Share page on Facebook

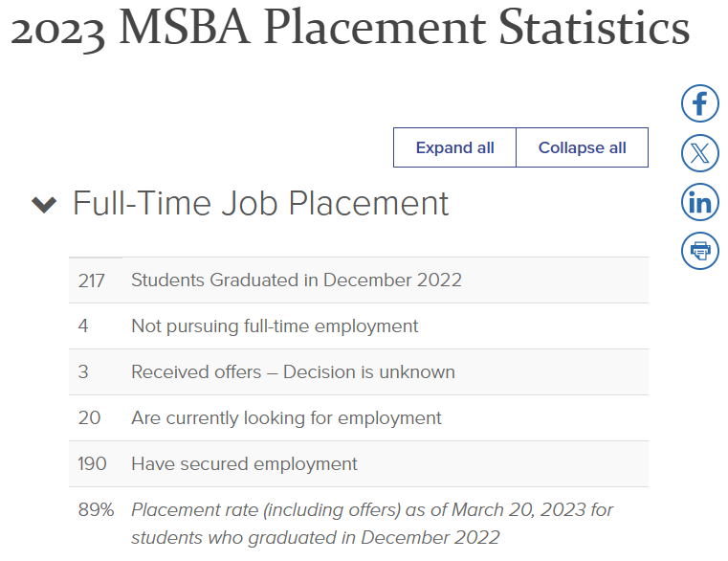click(x=699, y=103)
